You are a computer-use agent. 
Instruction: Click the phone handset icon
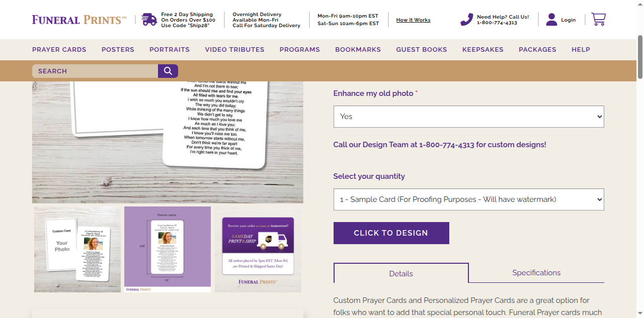467,20
